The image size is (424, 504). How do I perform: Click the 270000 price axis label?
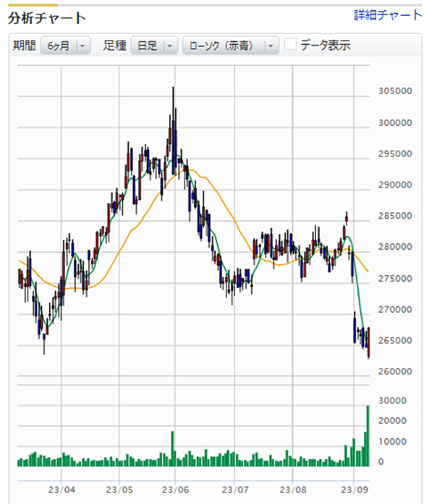395,309
